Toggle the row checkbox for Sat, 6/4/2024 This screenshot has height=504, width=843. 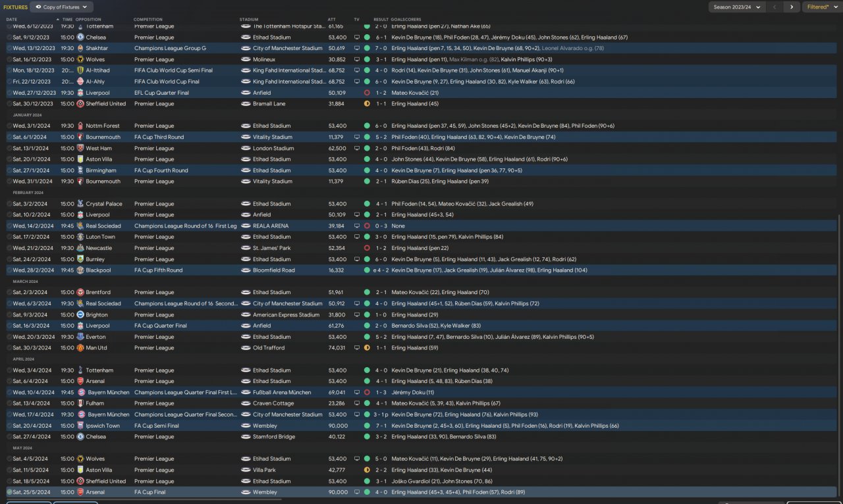tap(9, 381)
